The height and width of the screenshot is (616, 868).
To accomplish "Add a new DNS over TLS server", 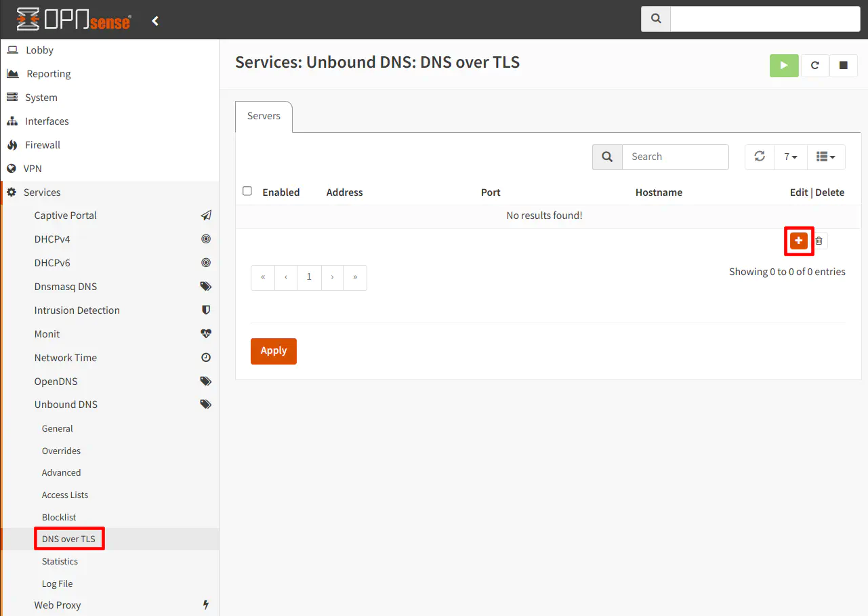I will 799,241.
